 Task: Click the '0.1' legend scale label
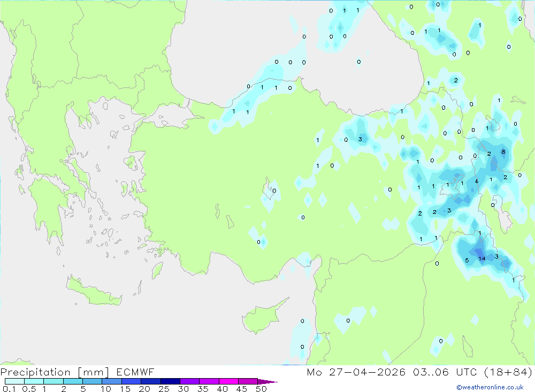[x=9, y=389]
